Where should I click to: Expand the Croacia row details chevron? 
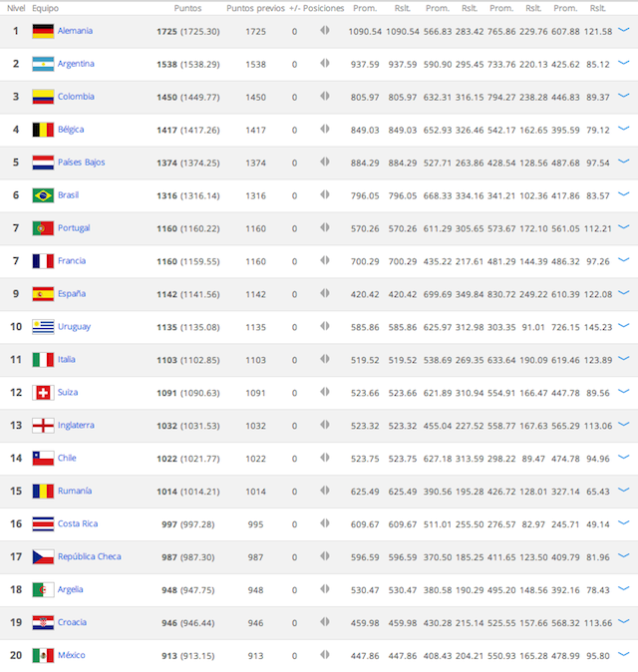(624, 623)
